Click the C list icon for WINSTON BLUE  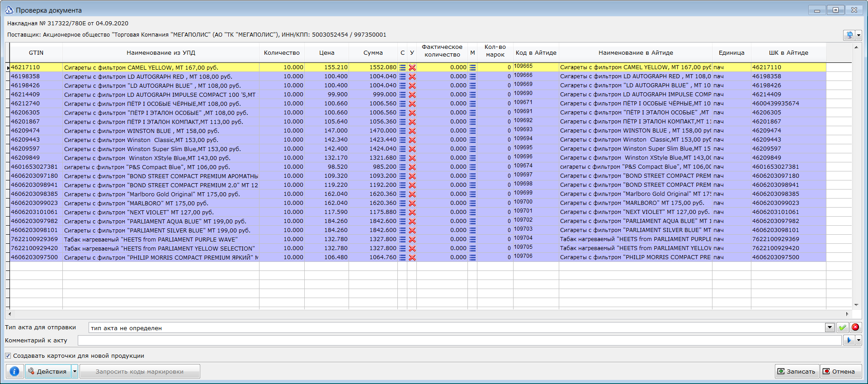pyautogui.click(x=402, y=131)
